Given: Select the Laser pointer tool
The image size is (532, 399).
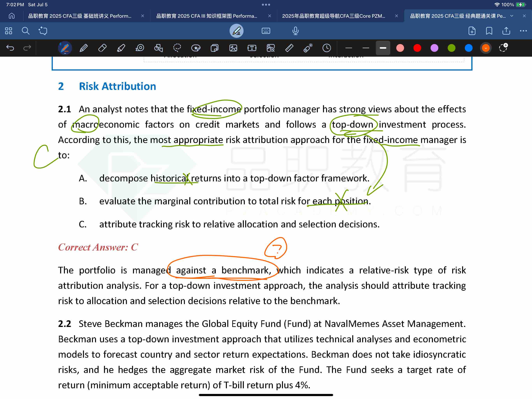Looking at the screenshot, I should coord(308,48).
